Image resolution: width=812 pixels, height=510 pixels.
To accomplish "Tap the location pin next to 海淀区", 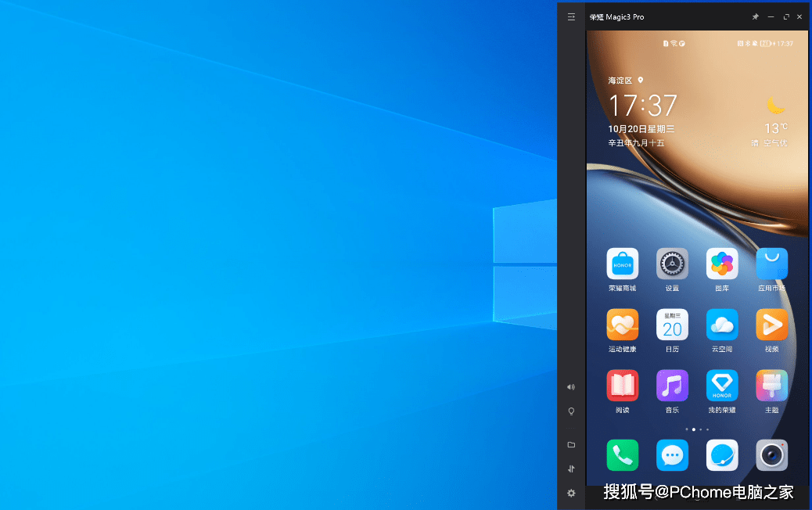I will (641, 81).
